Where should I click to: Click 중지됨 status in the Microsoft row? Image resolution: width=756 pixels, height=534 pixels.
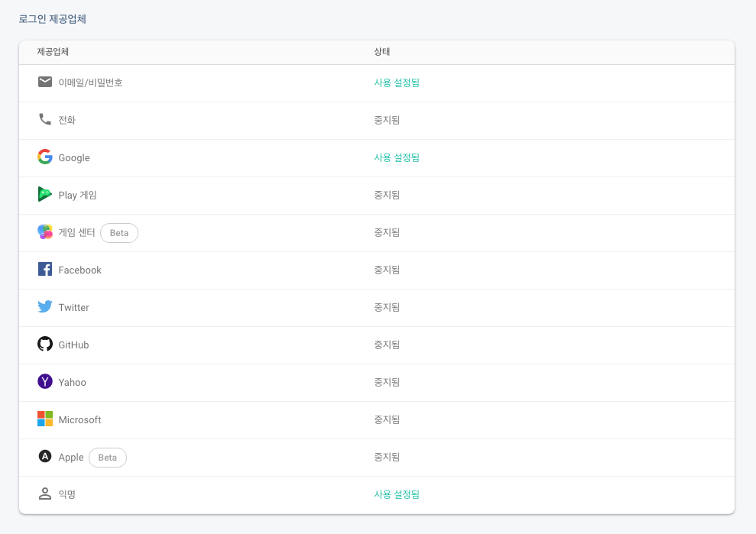tap(387, 419)
